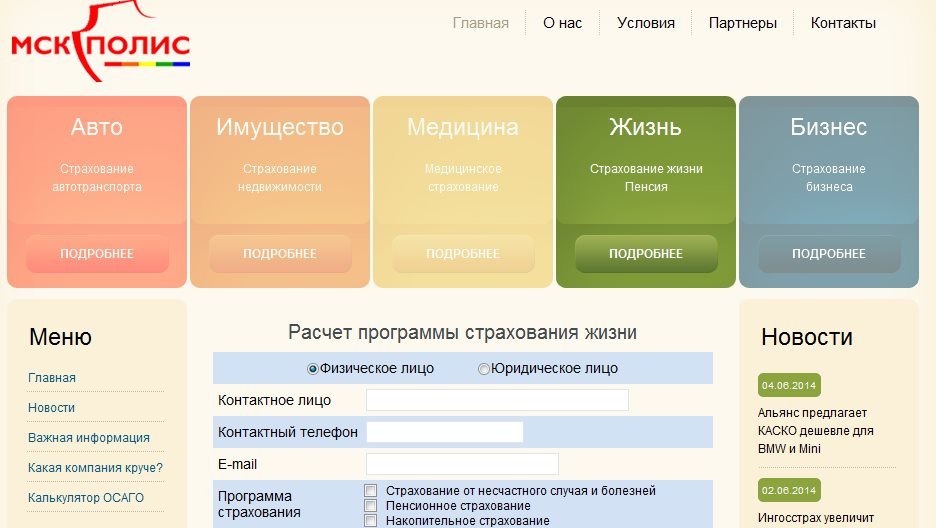Choose the Юридическое лицо radio option

pos(484,369)
